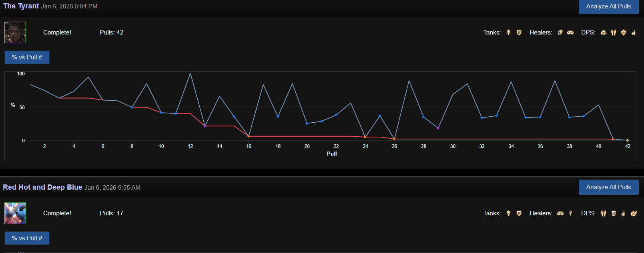Viewport: 644px width, 253px height.
Task: Click the purple marker at pull 13
Action: 205,126
